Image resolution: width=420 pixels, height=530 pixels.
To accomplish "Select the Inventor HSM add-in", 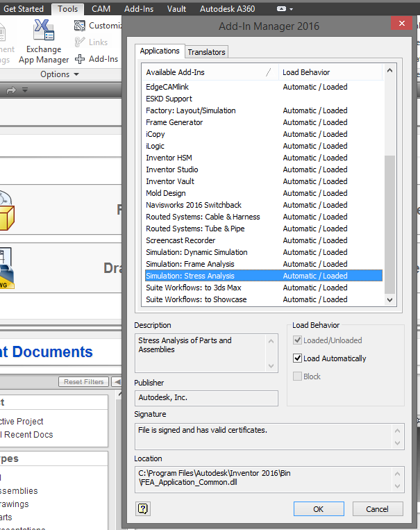I will [x=264, y=158].
